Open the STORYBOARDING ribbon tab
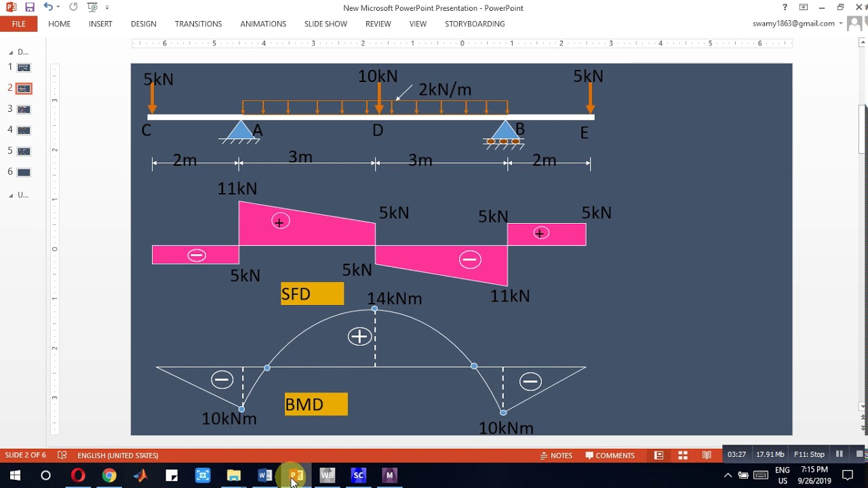This screenshot has height=488, width=868. (x=475, y=24)
